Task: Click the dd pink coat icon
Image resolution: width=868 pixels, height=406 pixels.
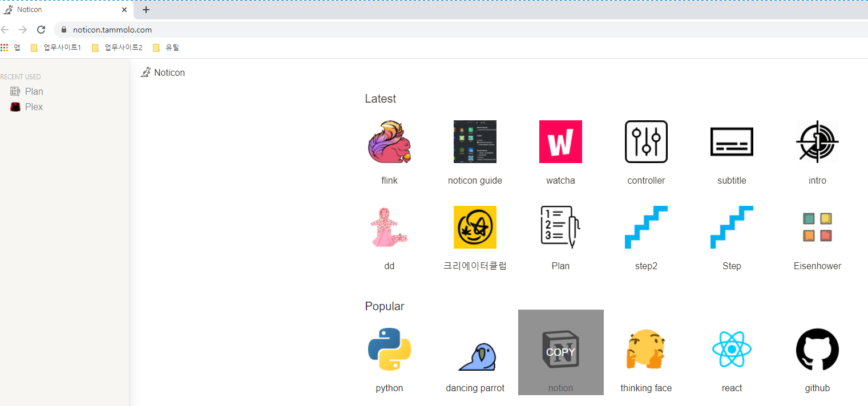Action: tap(389, 227)
